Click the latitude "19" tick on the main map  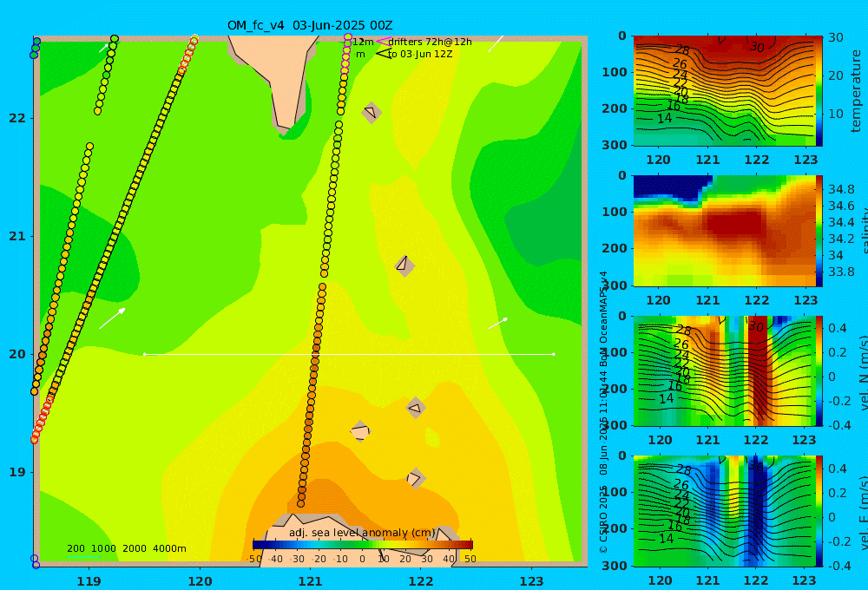pyautogui.click(x=17, y=472)
